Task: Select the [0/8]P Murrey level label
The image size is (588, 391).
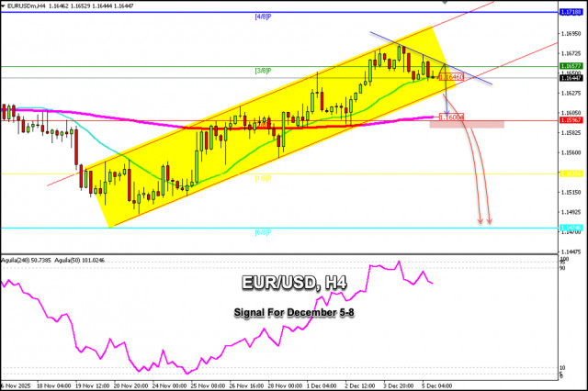Action: click(x=264, y=232)
